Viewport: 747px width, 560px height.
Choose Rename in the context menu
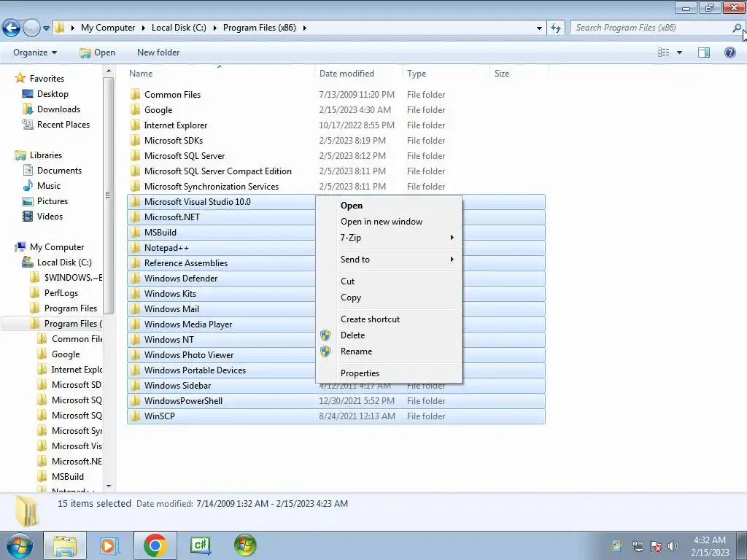click(x=389, y=351)
